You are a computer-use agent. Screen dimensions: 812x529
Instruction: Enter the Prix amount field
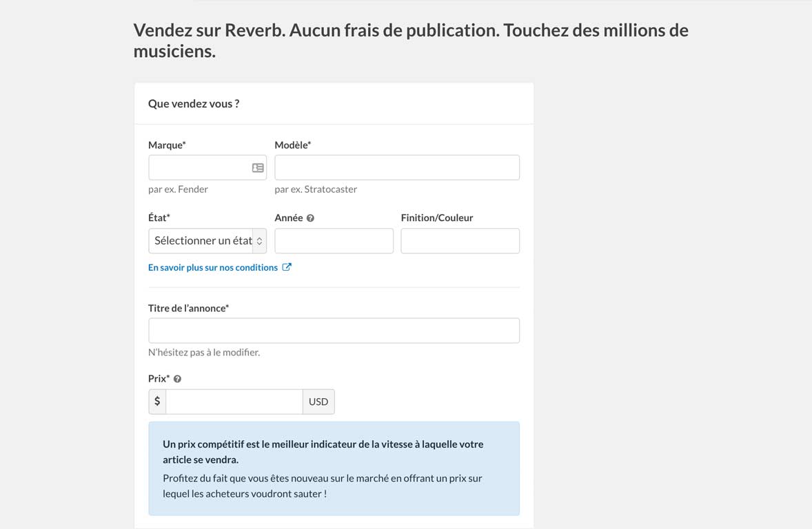tap(234, 402)
